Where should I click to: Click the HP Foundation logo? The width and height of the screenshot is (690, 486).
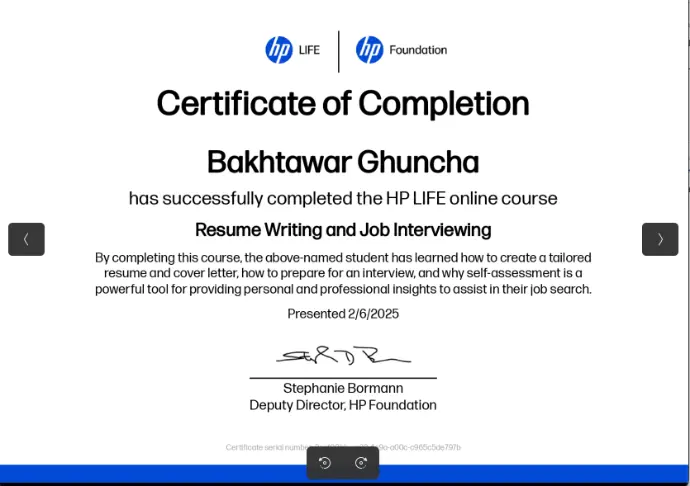pyautogui.click(x=370, y=50)
